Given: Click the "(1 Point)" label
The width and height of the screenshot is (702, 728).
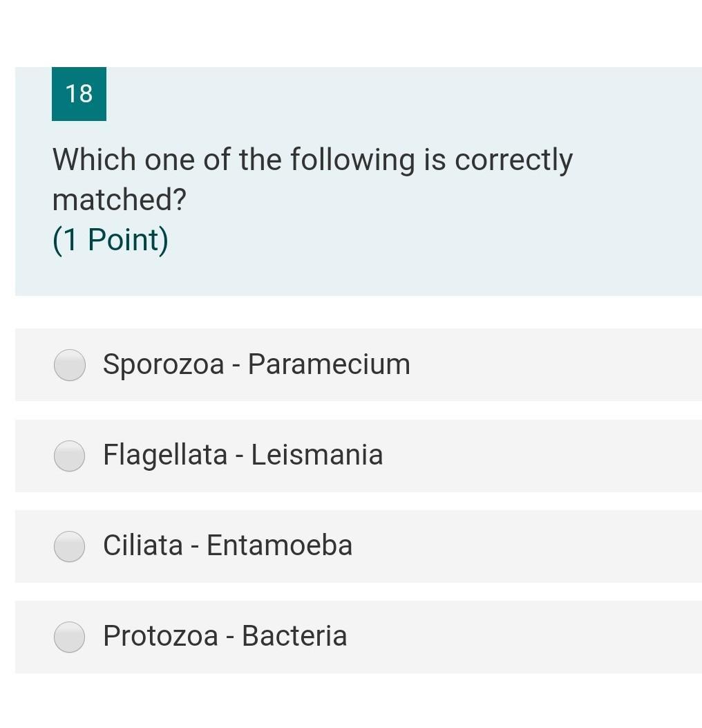Looking at the screenshot, I should pyautogui.click(x=111, y=240).
